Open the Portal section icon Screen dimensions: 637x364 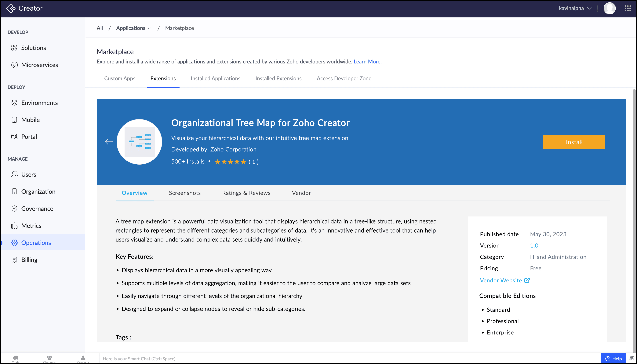coord(15,137)
